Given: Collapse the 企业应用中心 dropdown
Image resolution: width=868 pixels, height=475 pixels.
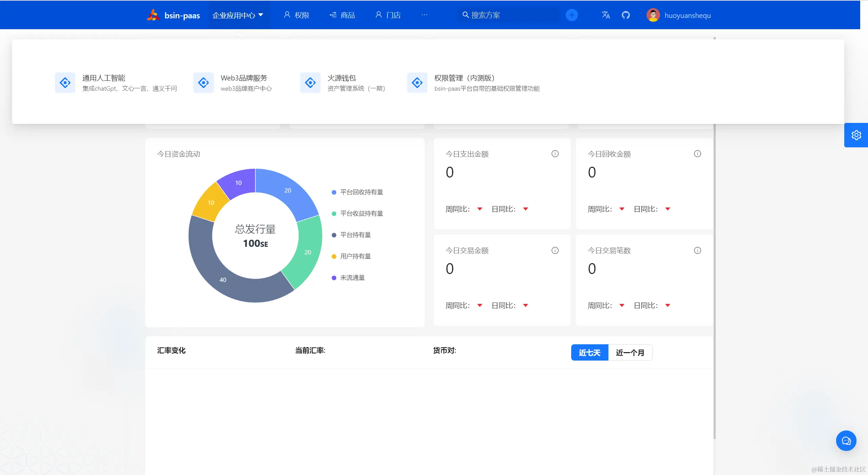Looking at the screenshot, I should (238, 15).
